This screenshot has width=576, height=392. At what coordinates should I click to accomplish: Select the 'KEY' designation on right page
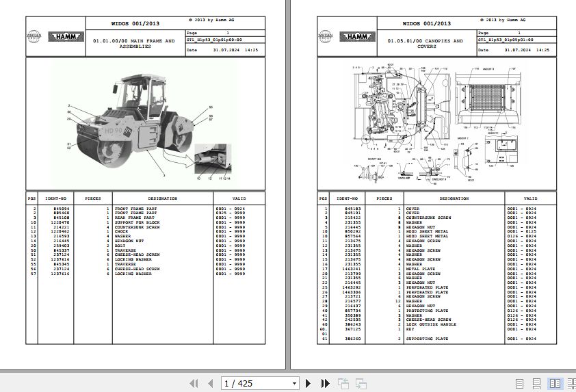coord(410,329)
